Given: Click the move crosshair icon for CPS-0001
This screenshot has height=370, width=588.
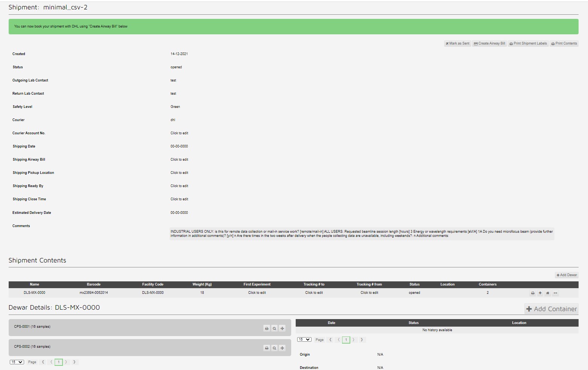Looking at the screenshot, I should [x=282, y=328].
